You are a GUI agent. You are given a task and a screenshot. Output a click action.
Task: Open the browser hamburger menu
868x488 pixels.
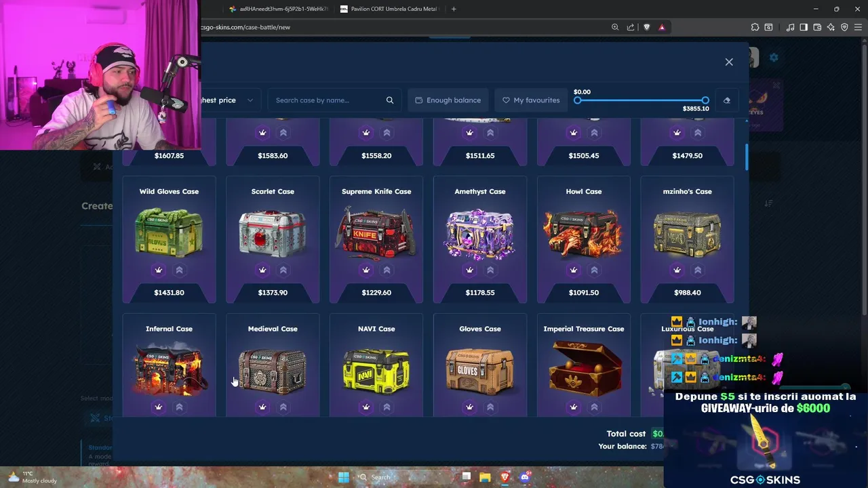(x=858, y=27)
